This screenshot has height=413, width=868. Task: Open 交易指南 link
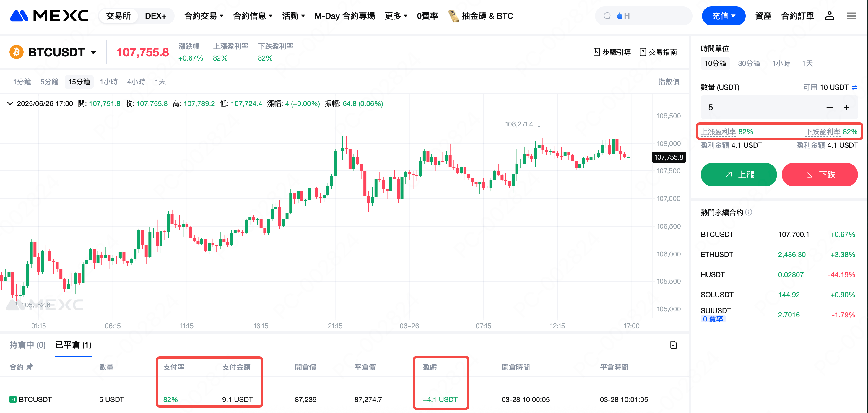pyautogui.click(x=658, y=52)
